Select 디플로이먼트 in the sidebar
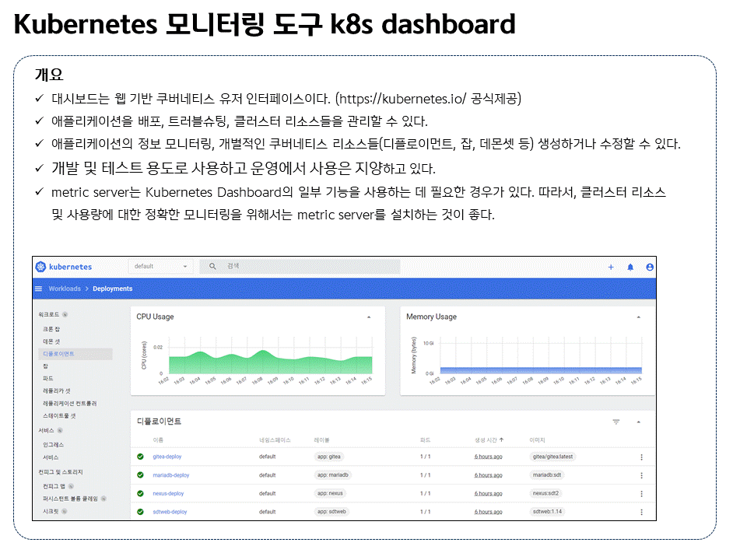 (75, 354)
